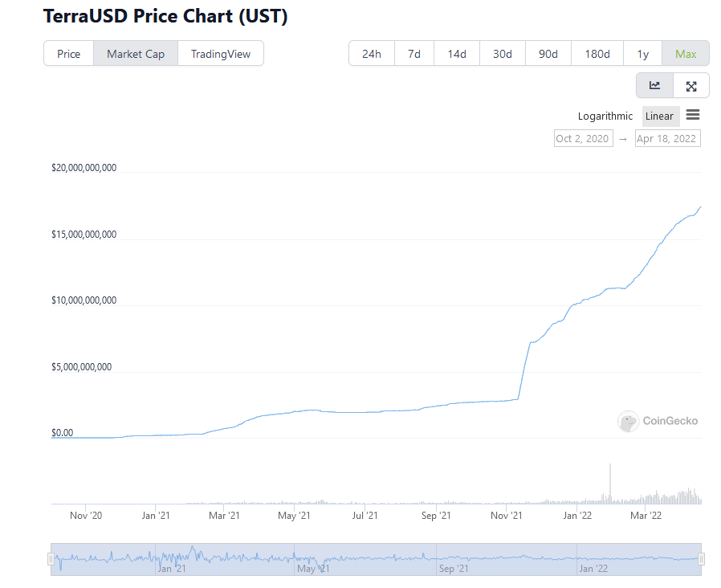Show the 180d chart data
The image size is (721, 588).
point(597,53)
